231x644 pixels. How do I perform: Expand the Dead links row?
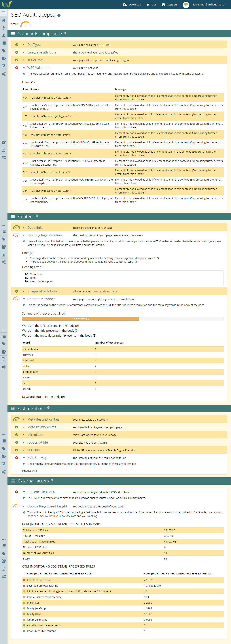(24, 227)
